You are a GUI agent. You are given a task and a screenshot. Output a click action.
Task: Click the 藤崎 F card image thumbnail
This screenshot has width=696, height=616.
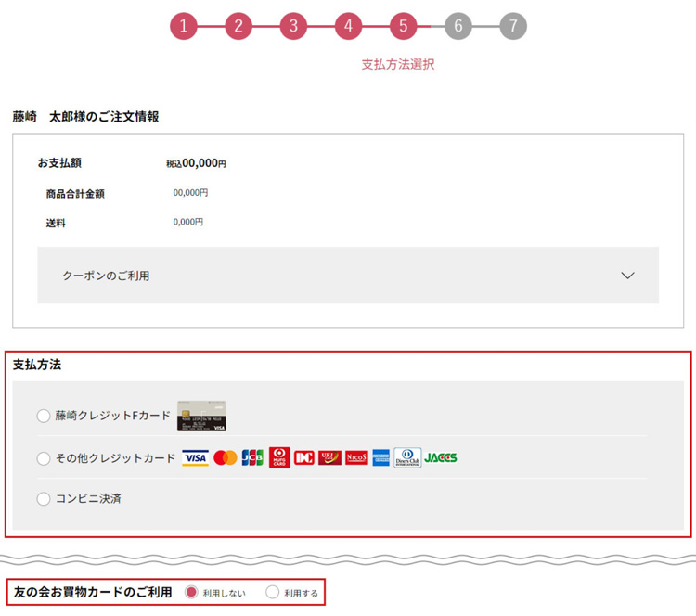(x=201, y=417)
